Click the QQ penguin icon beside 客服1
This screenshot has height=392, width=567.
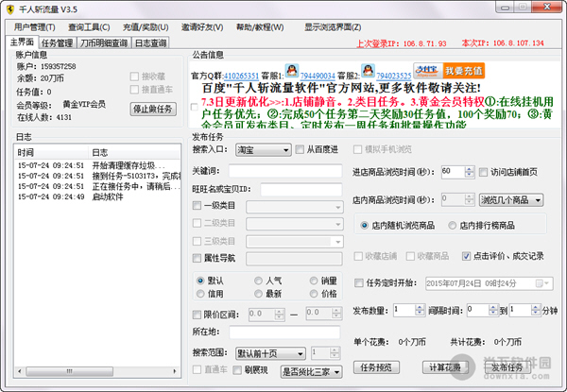[x=292, y=71]
